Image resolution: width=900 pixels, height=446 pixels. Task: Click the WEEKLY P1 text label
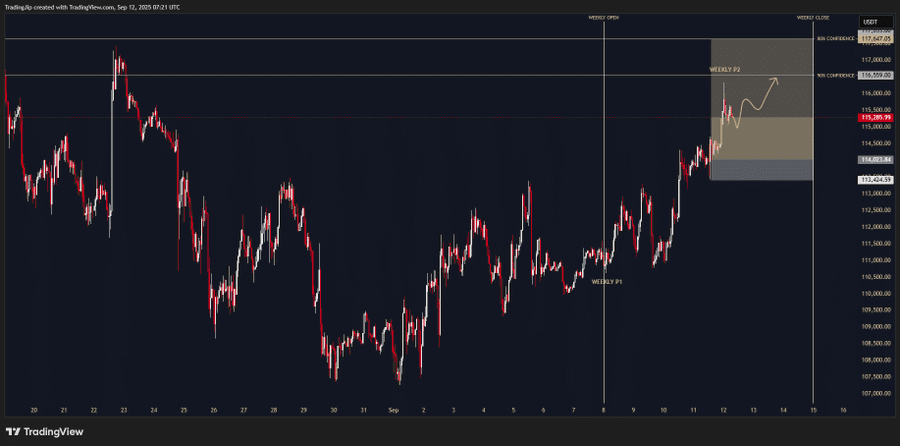pyautogui.click(x=606, y=282)
